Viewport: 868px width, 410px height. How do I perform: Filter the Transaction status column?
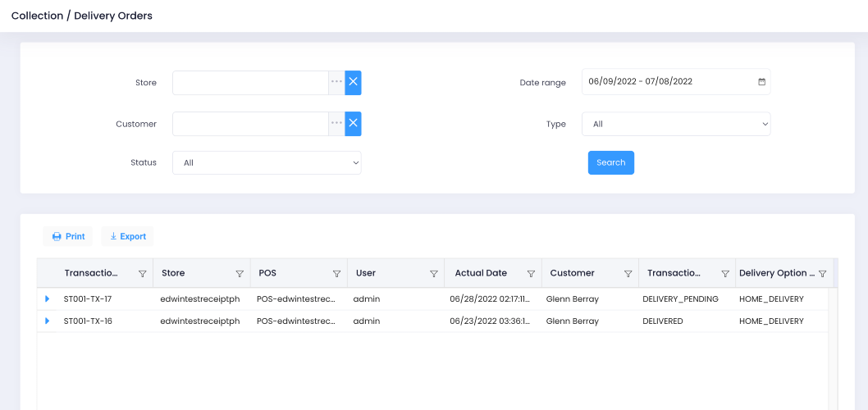725,273
